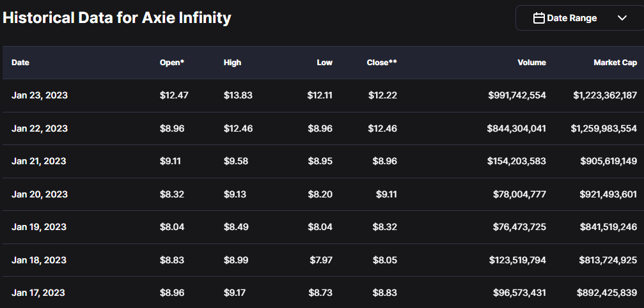Click the Close** column header
Viewport: 644px width, 308px height.
point(382,63)
